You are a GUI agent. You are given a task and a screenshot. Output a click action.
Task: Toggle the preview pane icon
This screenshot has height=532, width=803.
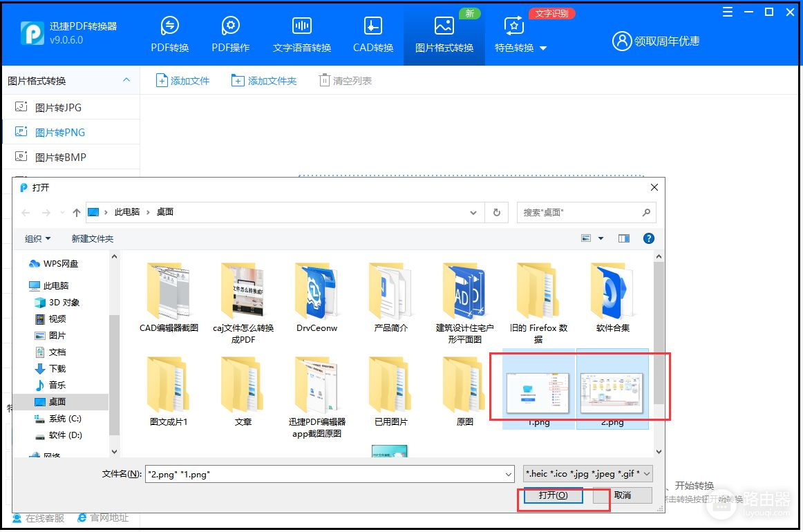624,238
